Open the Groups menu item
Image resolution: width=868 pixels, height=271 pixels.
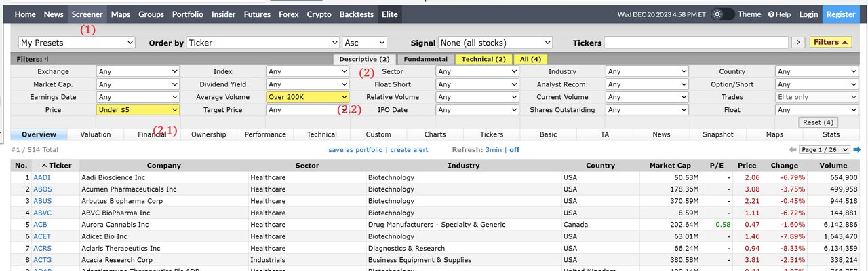point(151,14)
